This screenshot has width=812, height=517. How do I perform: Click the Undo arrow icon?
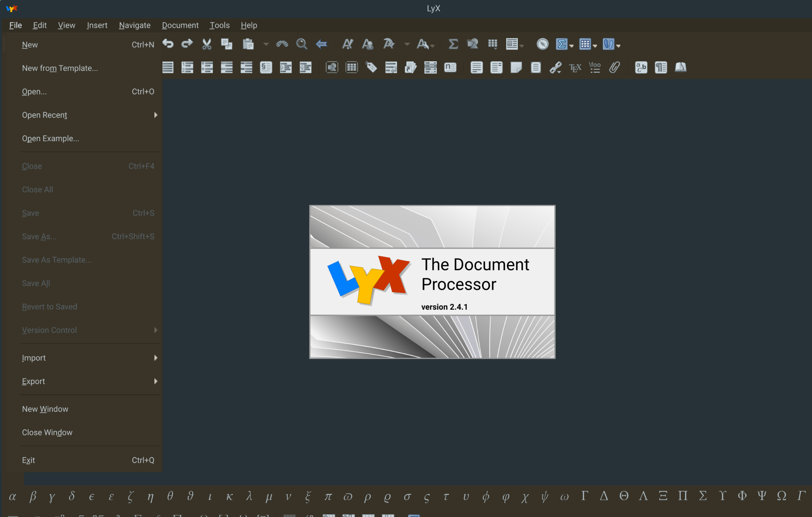click(x=168, y=44)
